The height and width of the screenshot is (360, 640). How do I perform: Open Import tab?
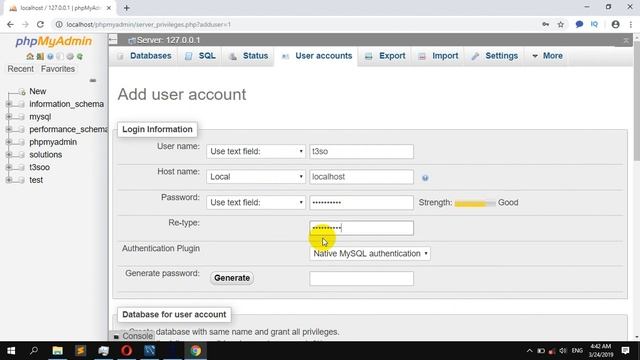(438, 56)
